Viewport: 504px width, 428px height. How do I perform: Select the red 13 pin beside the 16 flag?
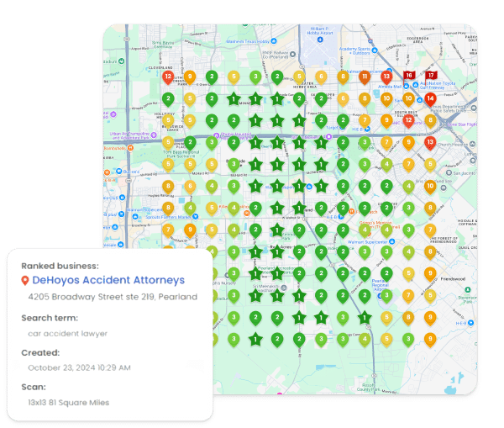tap(386, 77)
